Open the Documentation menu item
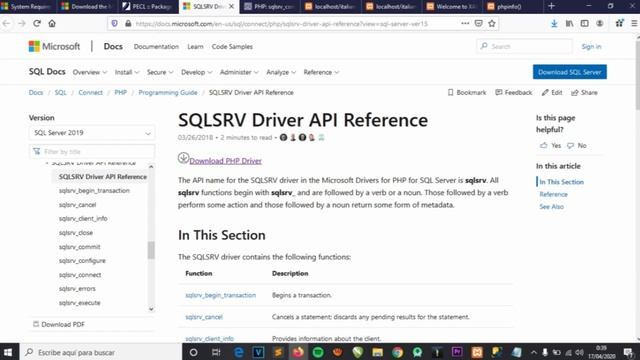 click(x=156, y=47)
